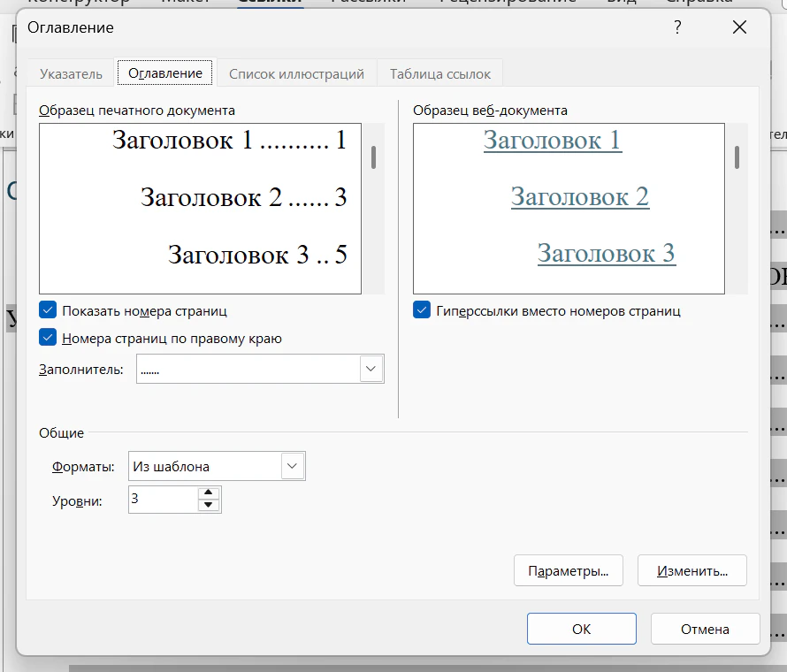Click the web preview scrollbar thumb

pos(737,157)
